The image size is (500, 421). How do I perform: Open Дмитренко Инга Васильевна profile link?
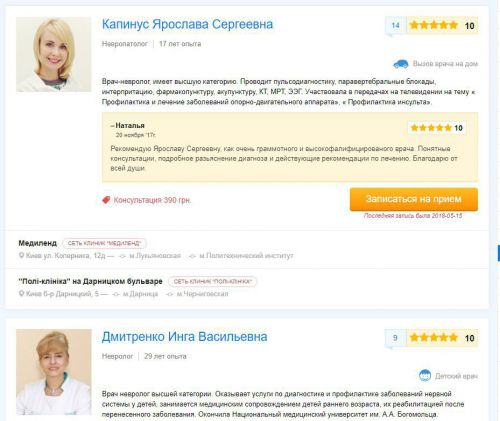(x=184, y=337)
